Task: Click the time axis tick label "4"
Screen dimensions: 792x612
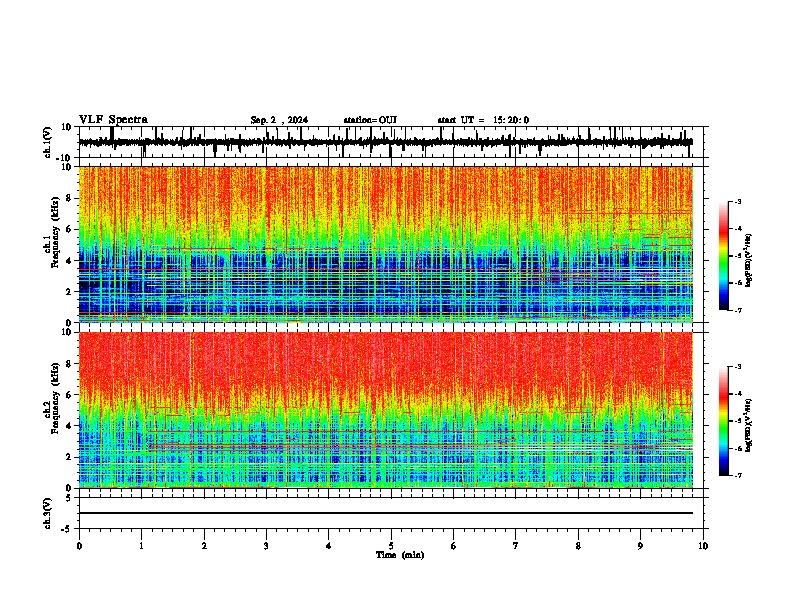Action: 329,546
